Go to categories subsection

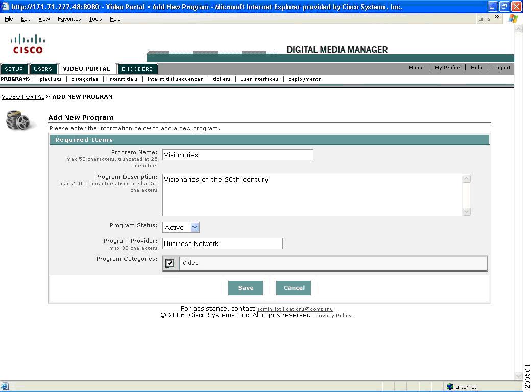[85, 79]
